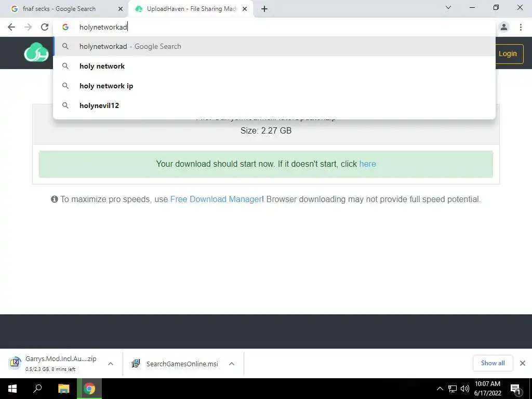
Task: Open the network status tray icon
Action: coord(453,389)
